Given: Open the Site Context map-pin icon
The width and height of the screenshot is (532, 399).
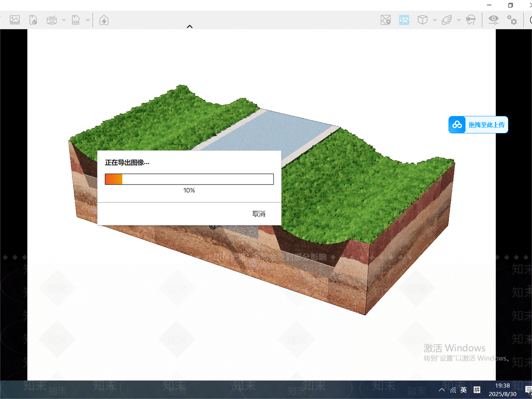Looking at the screenshot, I should 386,20.
